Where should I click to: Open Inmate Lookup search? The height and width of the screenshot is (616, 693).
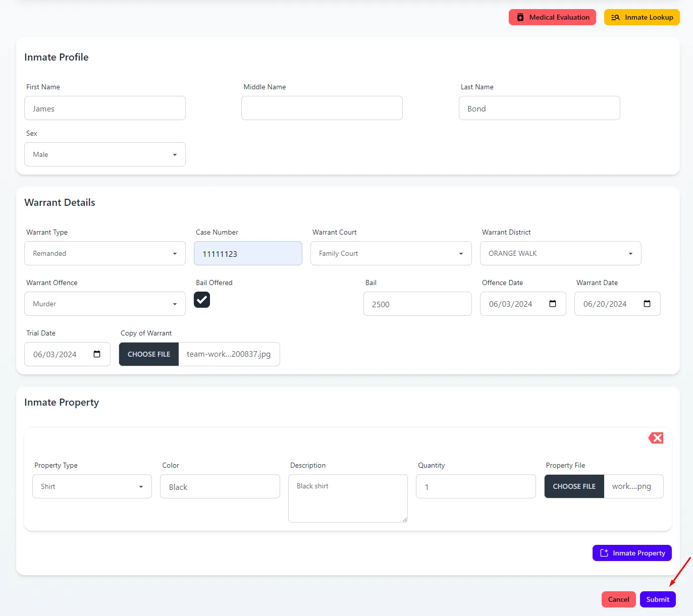pyautogui.click(x=642, y=17)
